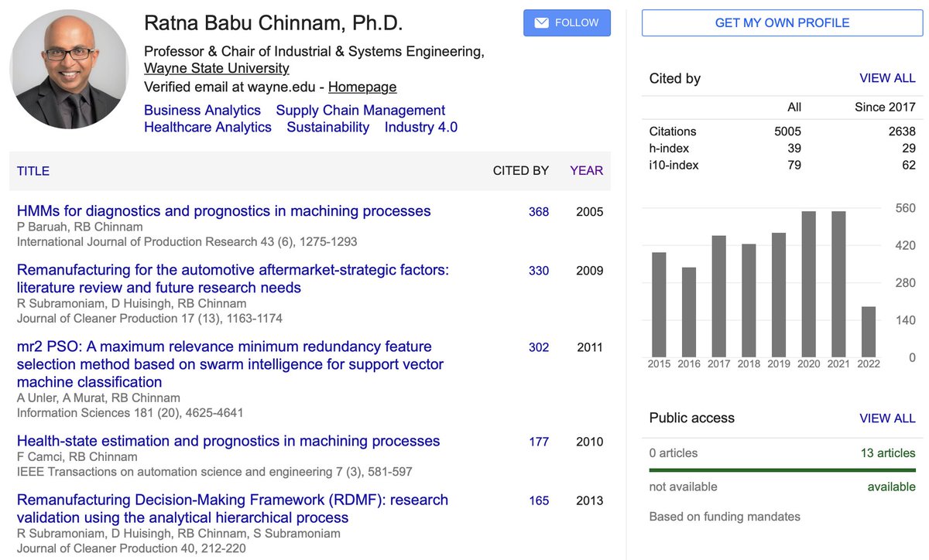The width and height of the screenshot is (929, 560).
Task: Open the Healthcare Analytics interest
Action: (x=207, y=127)
